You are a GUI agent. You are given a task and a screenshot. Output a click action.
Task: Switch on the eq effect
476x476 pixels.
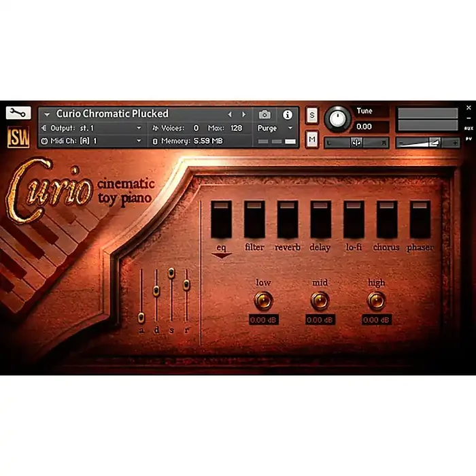point(221,219)
